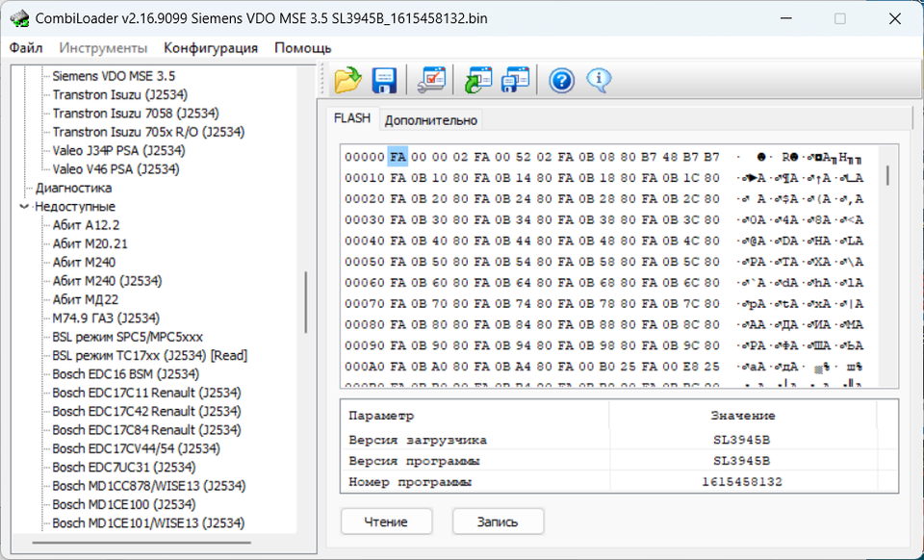Select Transtron Isuzu (J2534) item

click(x=120, y=95)
